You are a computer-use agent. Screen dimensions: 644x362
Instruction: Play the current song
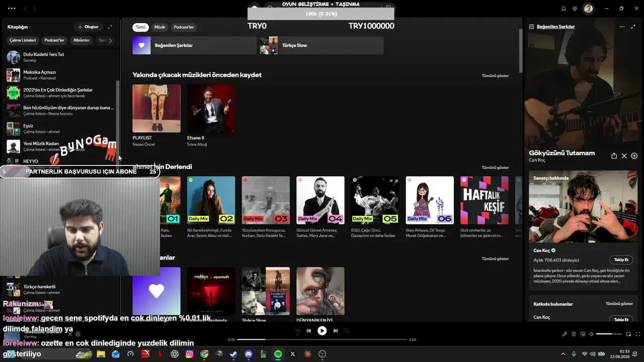[322, 331]
